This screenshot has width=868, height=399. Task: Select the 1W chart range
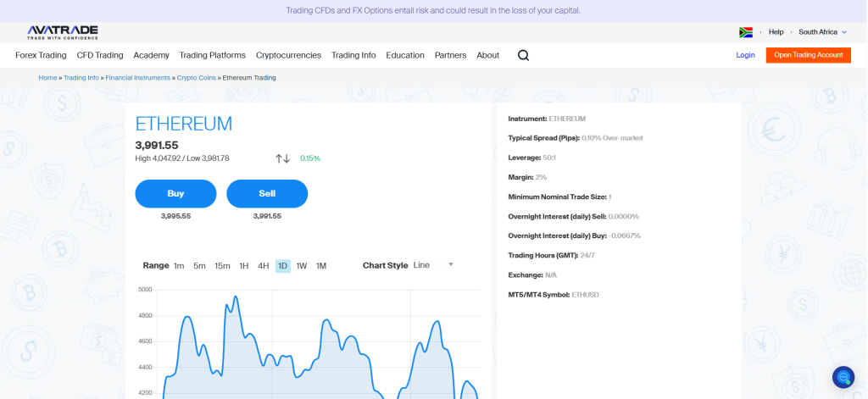pos(301,266)
